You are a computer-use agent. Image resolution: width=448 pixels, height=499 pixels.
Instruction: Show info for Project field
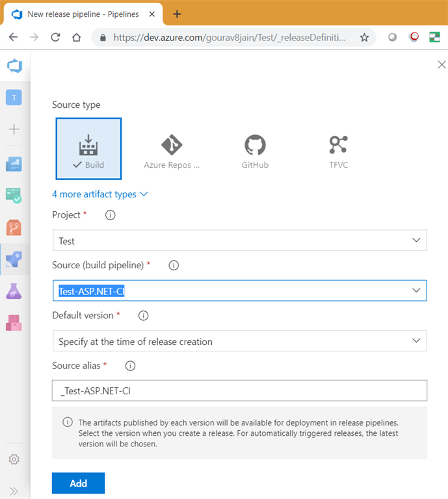[110, 215]
